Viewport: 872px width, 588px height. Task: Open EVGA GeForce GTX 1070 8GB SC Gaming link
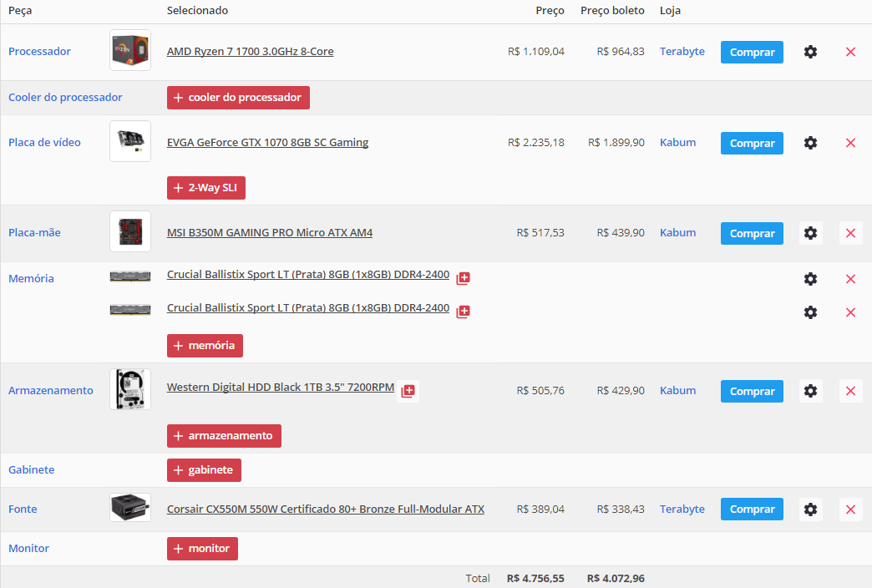[x=267, y=143]
